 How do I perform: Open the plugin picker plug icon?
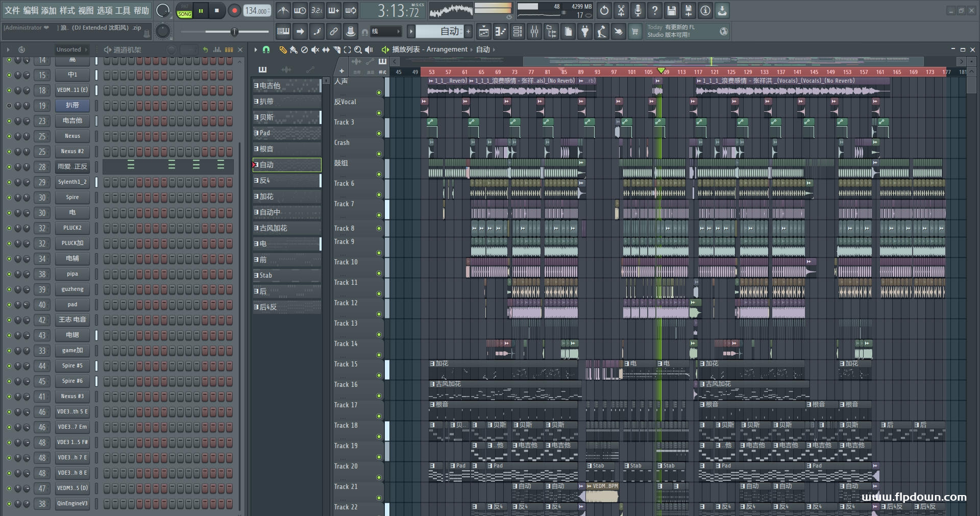tap(585, 32)
